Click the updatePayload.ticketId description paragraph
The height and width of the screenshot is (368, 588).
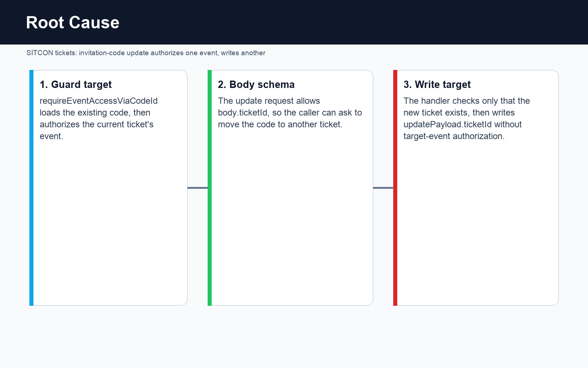coord(467,118)
